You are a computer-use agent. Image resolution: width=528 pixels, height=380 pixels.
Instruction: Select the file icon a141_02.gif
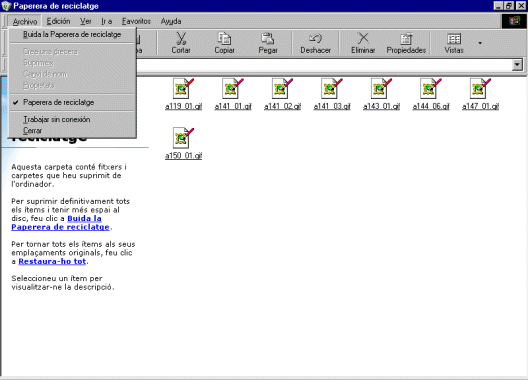point(282,89)
